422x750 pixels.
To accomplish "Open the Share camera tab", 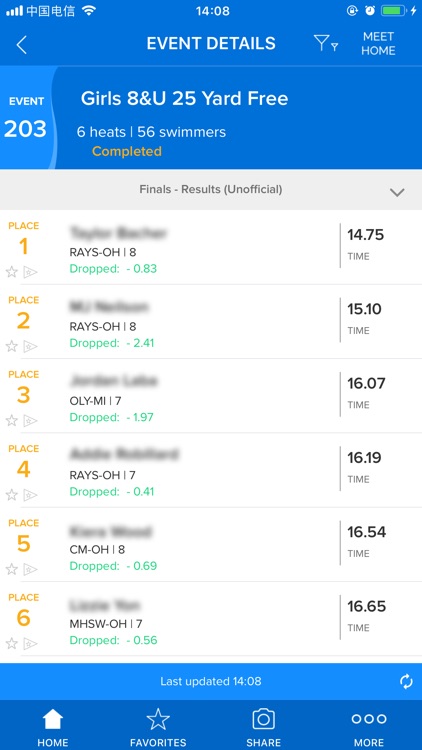I will pyautogui.click(x=263, y=727).
